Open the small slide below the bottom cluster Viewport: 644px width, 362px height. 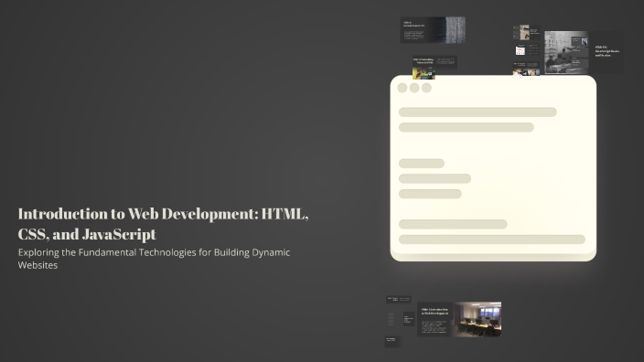click(392, 342)
